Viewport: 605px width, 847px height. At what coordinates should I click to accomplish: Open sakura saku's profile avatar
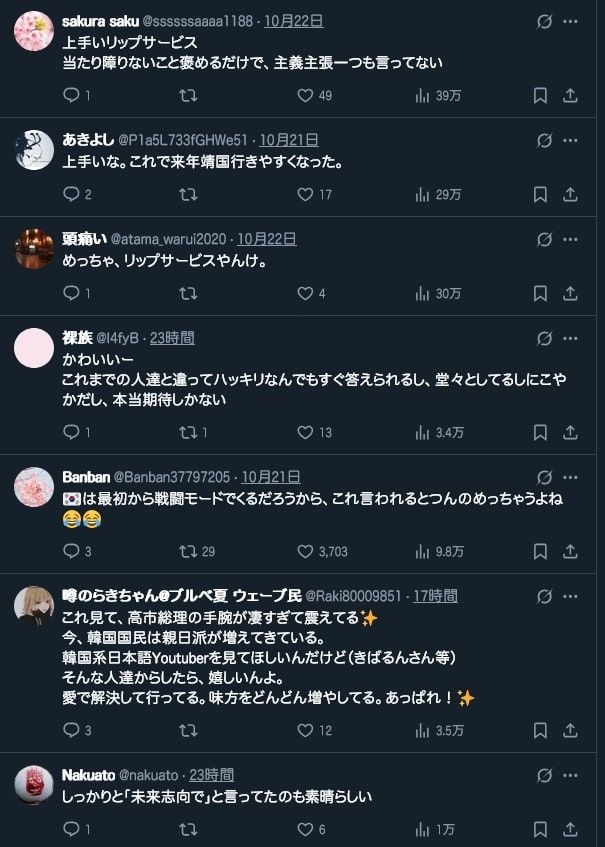click(x=34, y=31)
